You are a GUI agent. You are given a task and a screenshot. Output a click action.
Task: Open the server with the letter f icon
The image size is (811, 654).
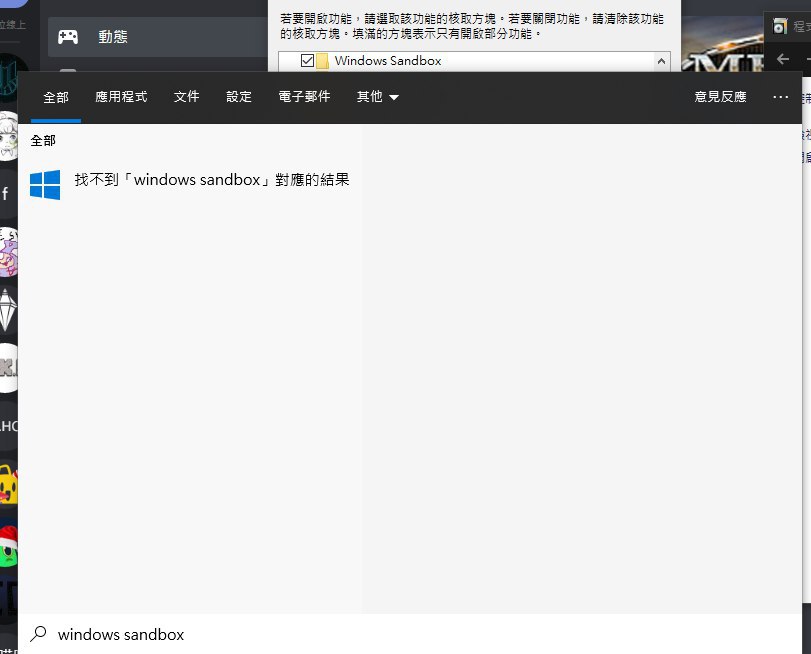[x=7, y=194]
